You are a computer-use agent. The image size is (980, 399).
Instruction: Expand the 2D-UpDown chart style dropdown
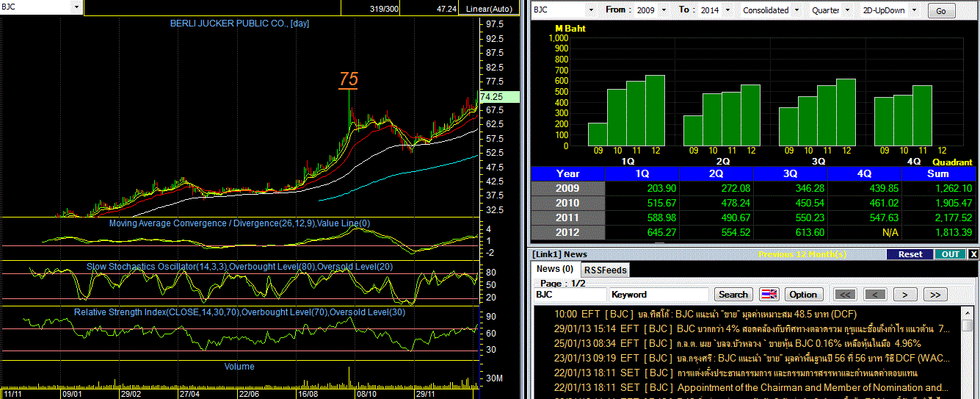tap(915, 10)
